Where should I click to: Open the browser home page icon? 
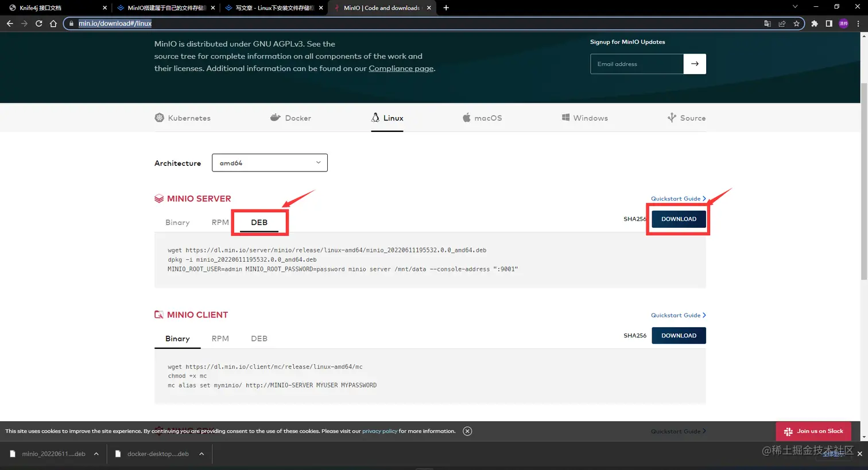53,24
